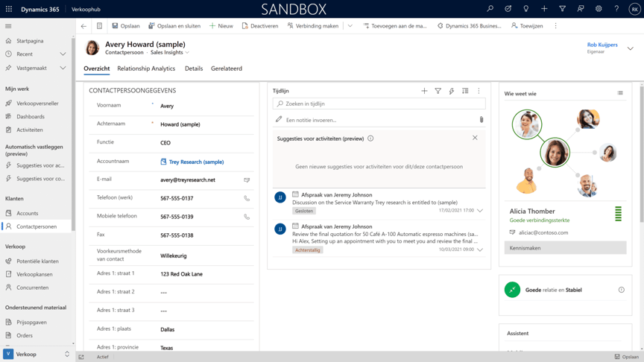Open advanced find funnel icon in top bar
Viewport: 644px width, 362px height.
pos(562,9)
